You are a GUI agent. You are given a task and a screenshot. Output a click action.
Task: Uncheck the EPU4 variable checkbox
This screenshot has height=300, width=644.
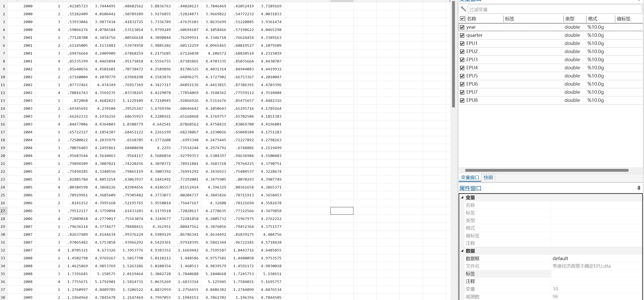(462, 68)
